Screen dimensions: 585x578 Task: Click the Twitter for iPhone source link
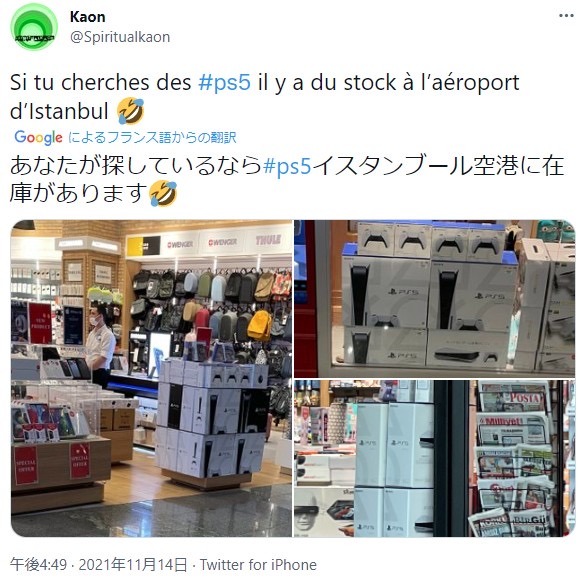point(258,565)
